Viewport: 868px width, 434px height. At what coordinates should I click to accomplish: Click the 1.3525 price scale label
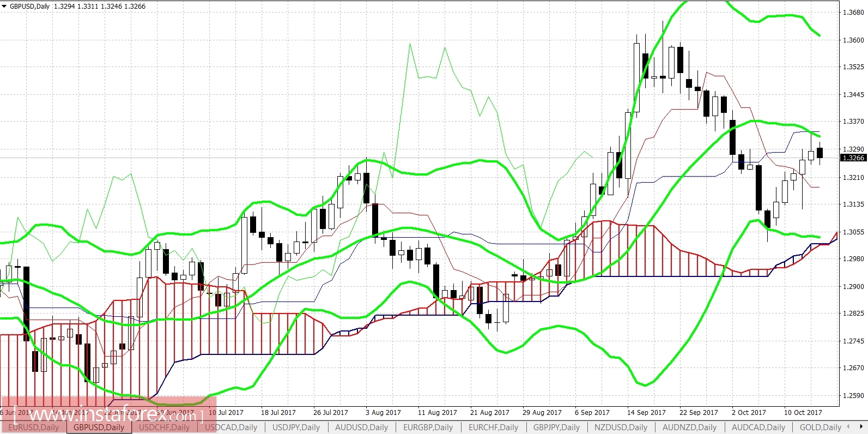853,67
